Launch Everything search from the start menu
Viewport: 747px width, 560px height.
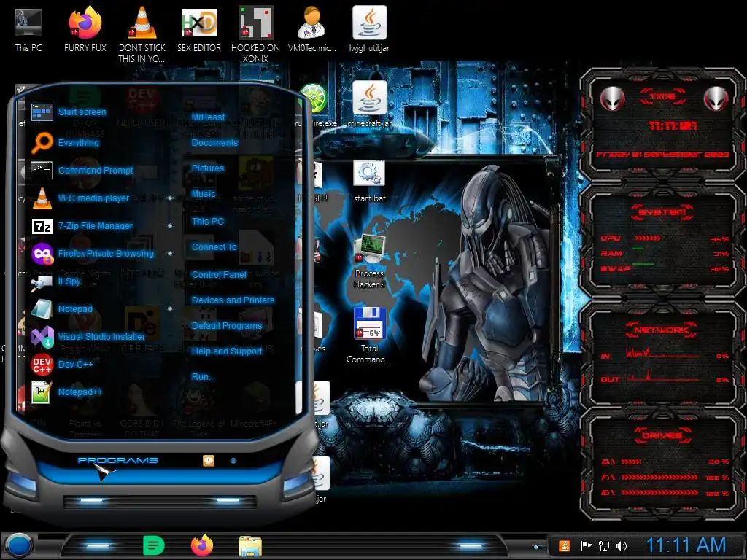65,142
